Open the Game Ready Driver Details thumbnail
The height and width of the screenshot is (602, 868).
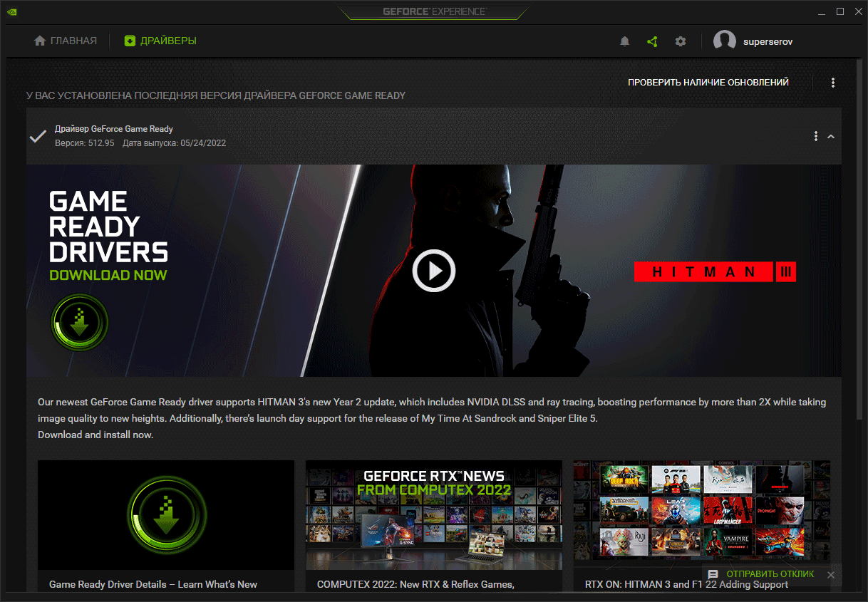pyautogui.click(x=166, y=514)
